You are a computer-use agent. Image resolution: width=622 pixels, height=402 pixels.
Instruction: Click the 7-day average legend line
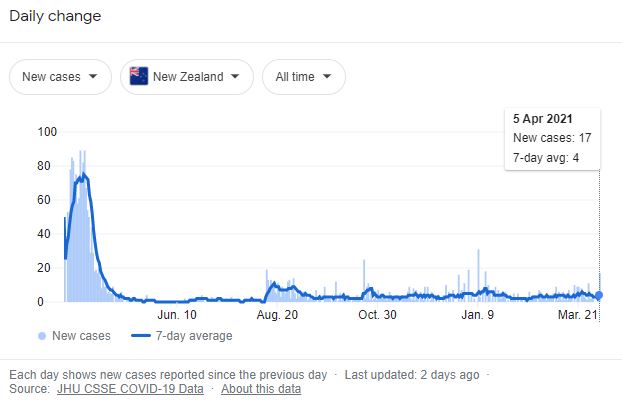(x=144, y=336)
